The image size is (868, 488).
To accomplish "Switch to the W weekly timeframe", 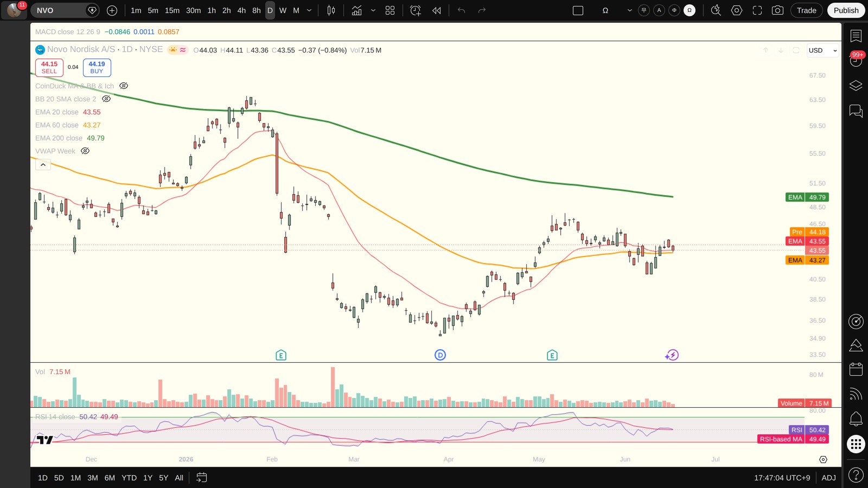I will coord(283,10).
